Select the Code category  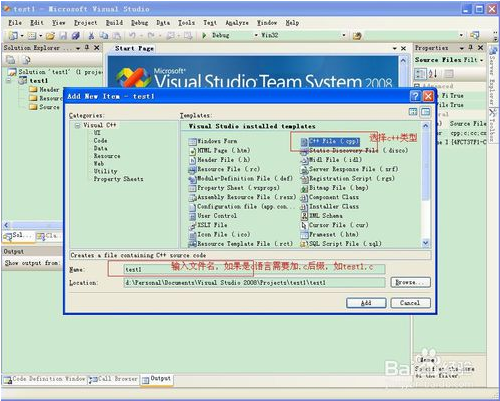click(100, 141)
